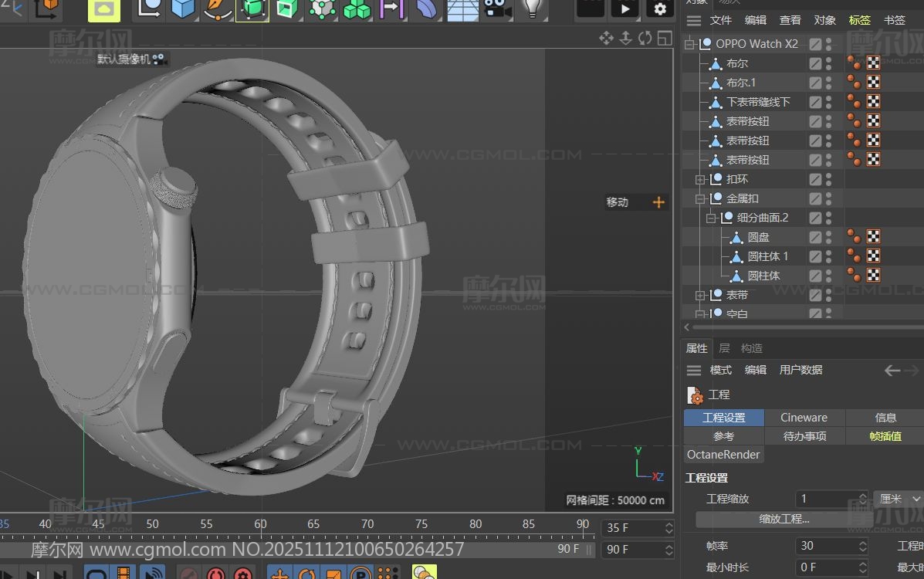This screenshot has height=579, width=924.
Task: Add a camera object from toolbar
Action: pyautogui.click(x=497, y=8)
